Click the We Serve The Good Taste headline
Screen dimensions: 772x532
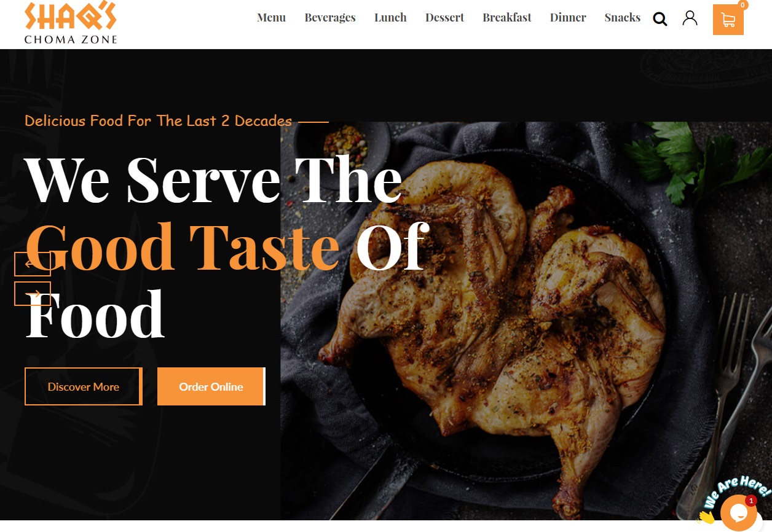tap(227, 246)
